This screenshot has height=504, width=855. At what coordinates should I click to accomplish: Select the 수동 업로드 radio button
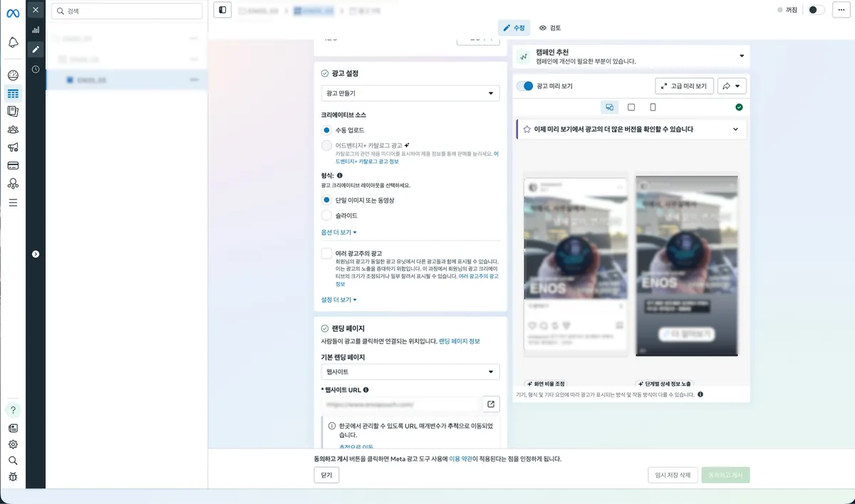[326, 130]
